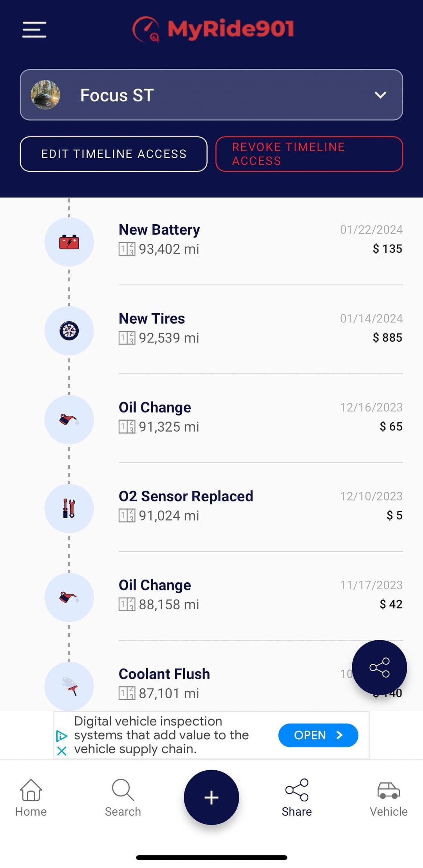This screenshot has height=868, width=423.
Task: Open the Search tab
Action: coord(123,798)
